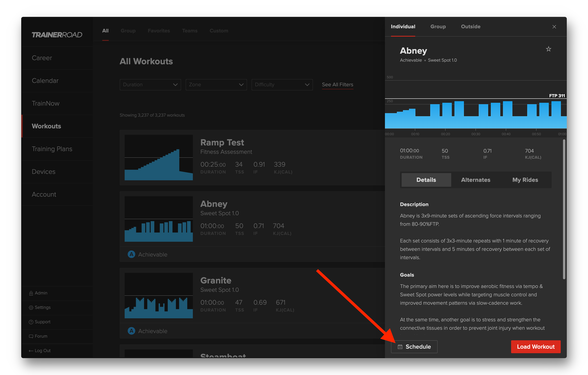Show the Details section
The height and width of the screenshot is (375, 588).
click(426, 180)
